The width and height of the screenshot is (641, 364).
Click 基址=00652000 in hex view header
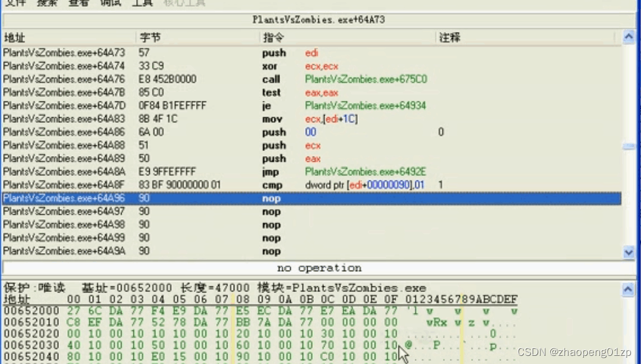pyautogui.click(x=128, y=288)
